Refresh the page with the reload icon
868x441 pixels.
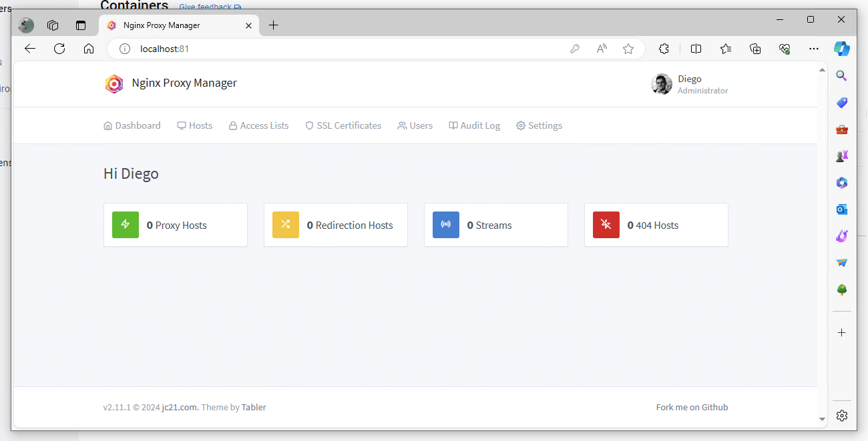coord(59,48)
